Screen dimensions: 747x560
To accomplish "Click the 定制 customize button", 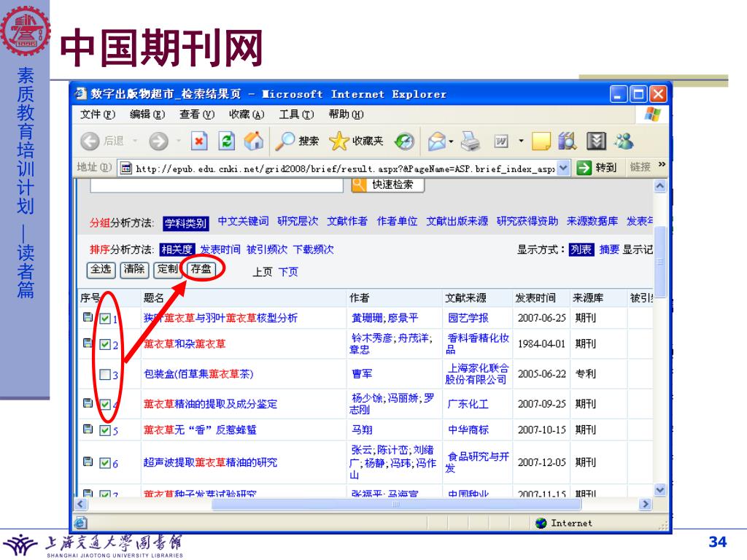I will pyautogui.click(x=168, y=270).
